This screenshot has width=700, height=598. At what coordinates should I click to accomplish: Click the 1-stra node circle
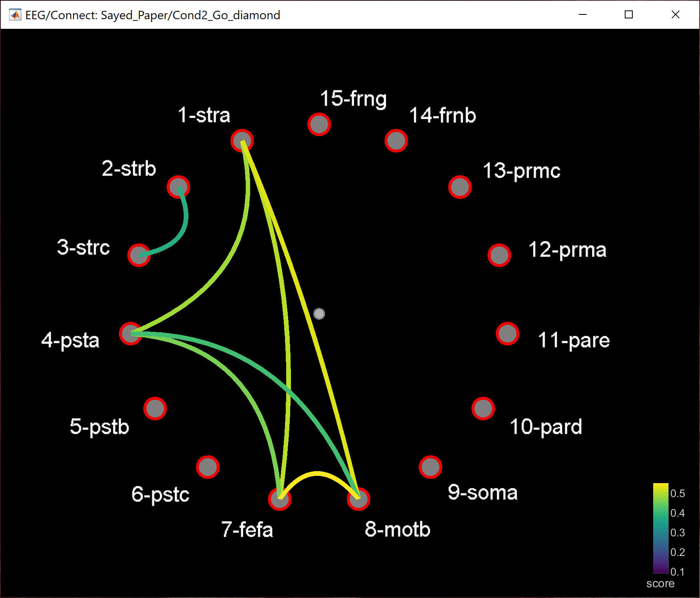(242, 141)
